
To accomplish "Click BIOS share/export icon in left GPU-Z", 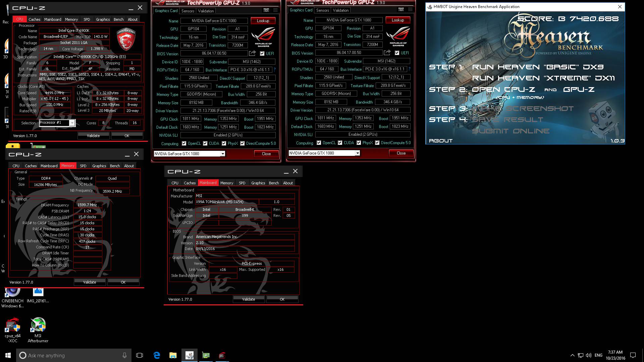I will 252,53.
